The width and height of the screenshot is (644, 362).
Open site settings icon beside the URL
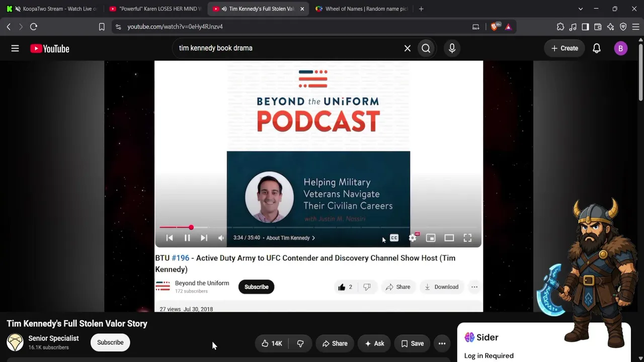118,27
